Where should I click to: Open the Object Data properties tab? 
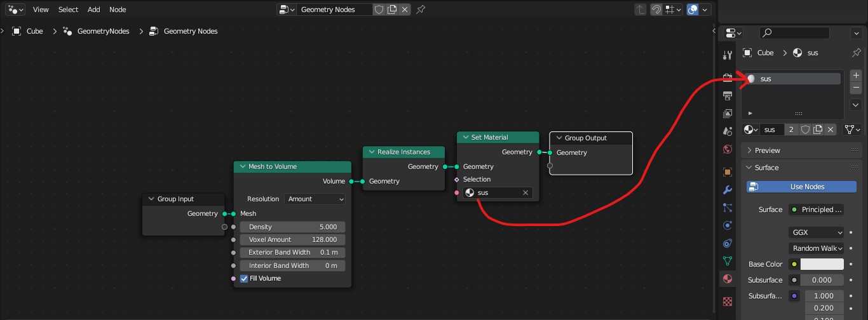(x=728, y=261)
